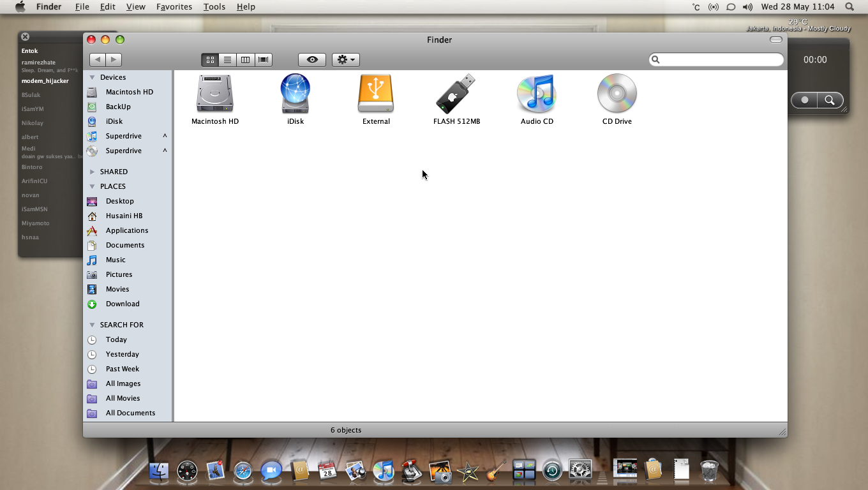868x490 pixels.
Task: Collapse the Devices sidebar section
Action: pyautogui.click(x=92, y=77)
